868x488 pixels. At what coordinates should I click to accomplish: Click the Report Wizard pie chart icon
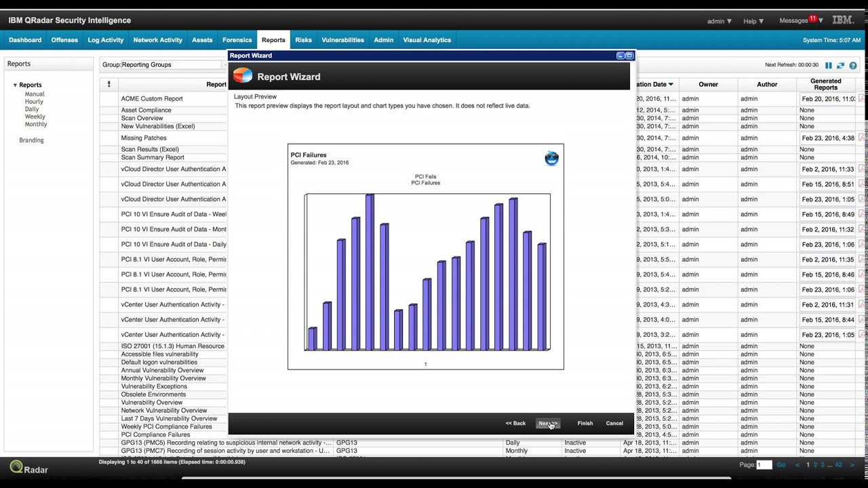[x=242, y=76]
